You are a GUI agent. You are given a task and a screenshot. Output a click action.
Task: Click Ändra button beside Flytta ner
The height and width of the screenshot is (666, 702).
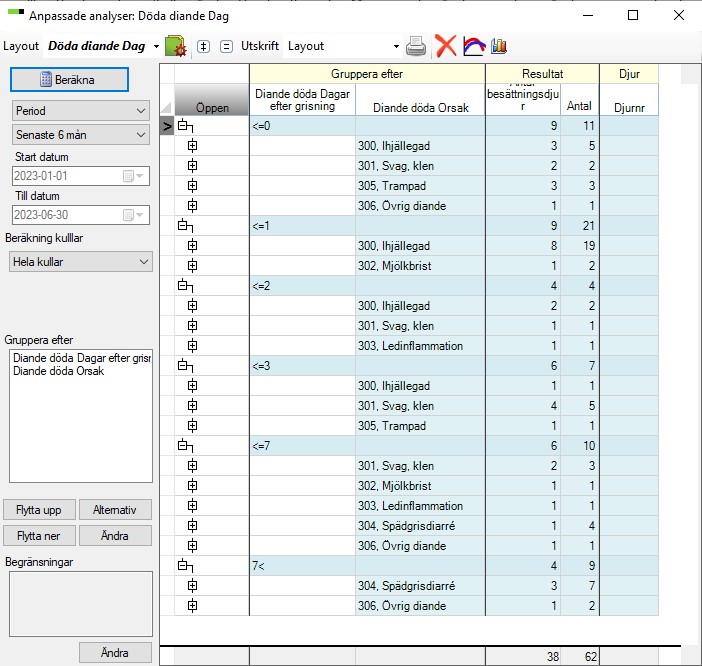[115, 536]
